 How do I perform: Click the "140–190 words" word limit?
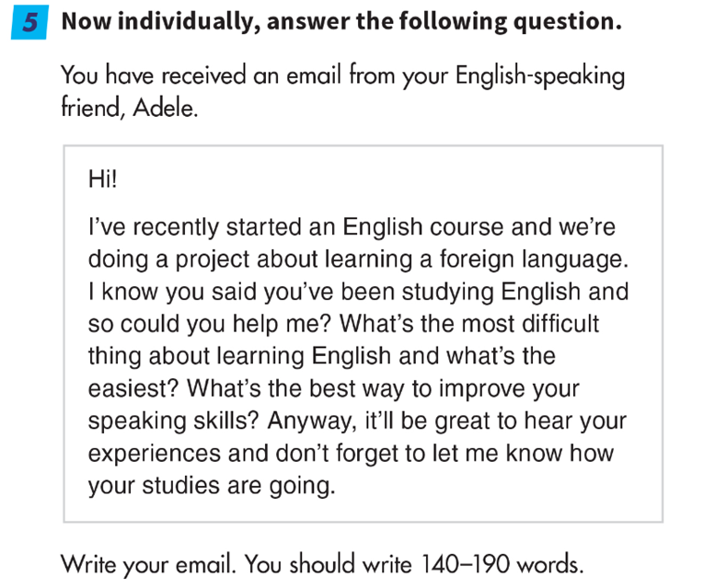(502, 563)
